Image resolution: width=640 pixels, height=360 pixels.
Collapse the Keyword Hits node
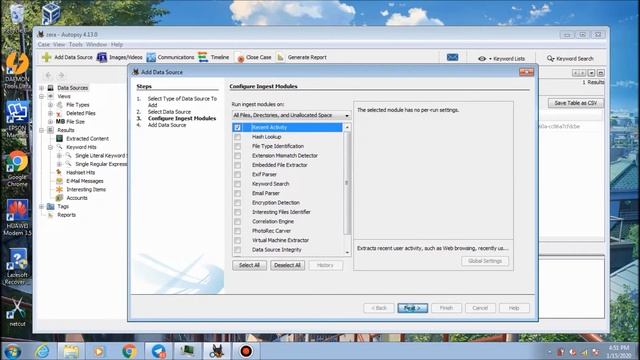point(51,147)
